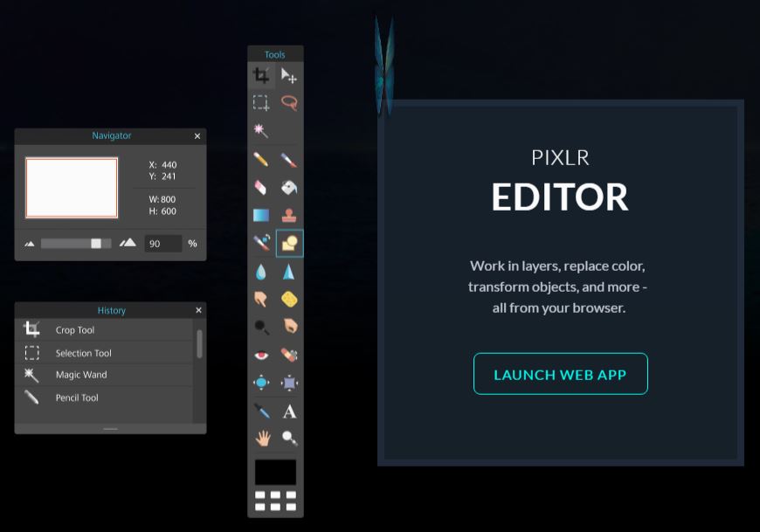Select Crop Tool entry in History
Image resolution: width=760 pixels, height=532 pixels.
pyautogui.click(x=74, y=330)
